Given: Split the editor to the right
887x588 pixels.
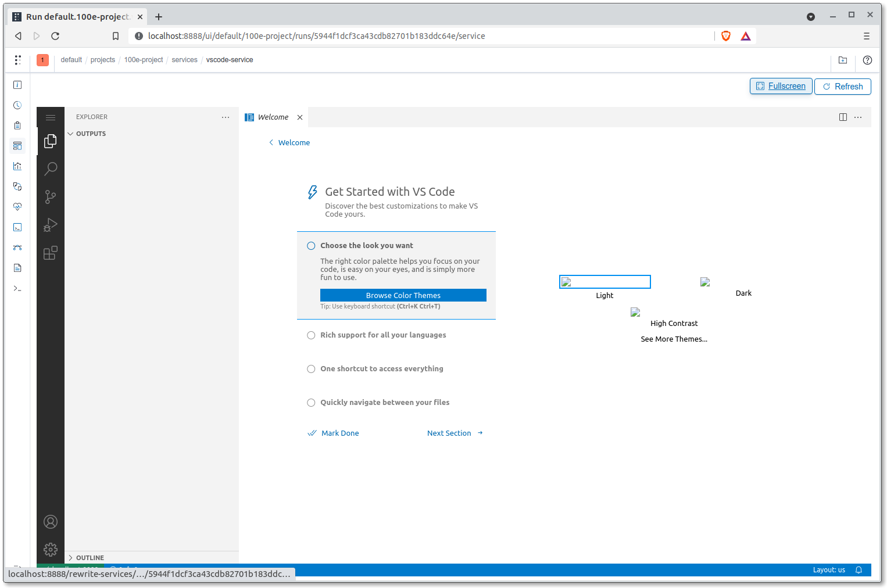Looking at the screenshot, I should coord(843,117).
